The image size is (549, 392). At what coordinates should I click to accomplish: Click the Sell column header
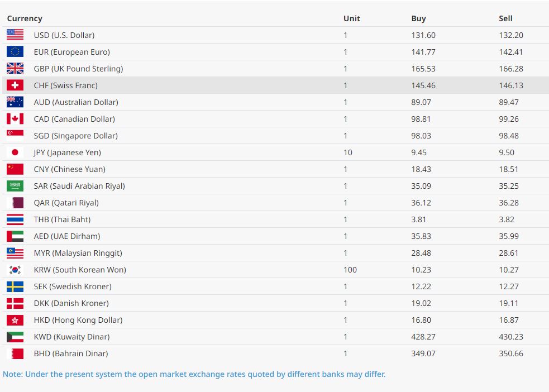click(x=505, y=18)
